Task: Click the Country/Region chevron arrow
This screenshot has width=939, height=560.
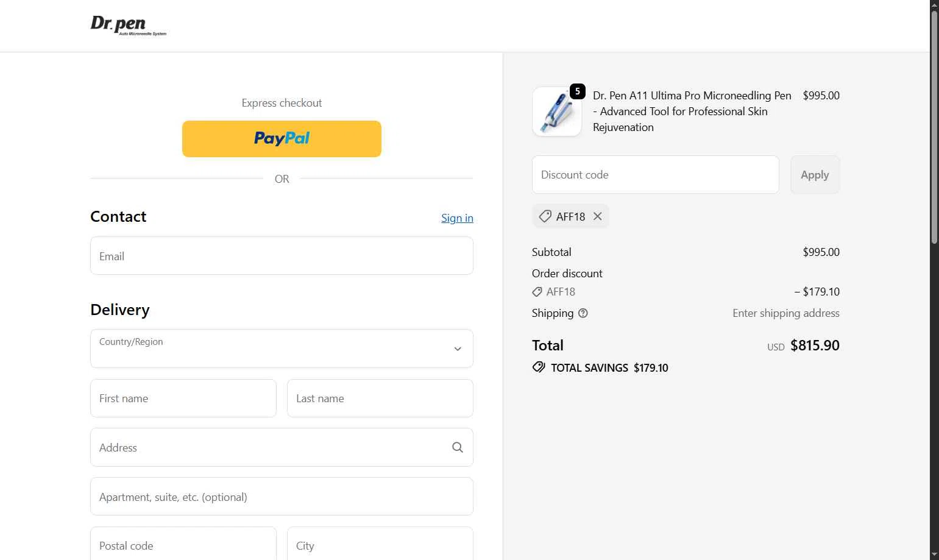Action: (458, 349)
